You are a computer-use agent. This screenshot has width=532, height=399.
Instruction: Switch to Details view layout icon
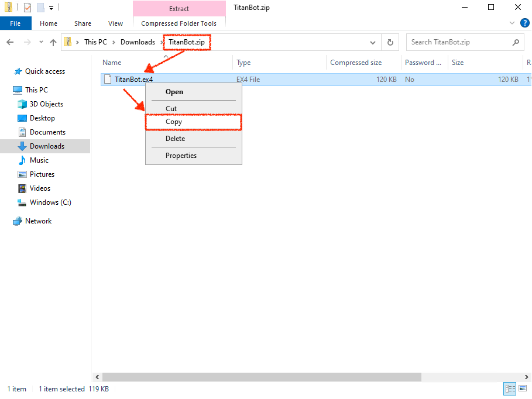point(510,388)
